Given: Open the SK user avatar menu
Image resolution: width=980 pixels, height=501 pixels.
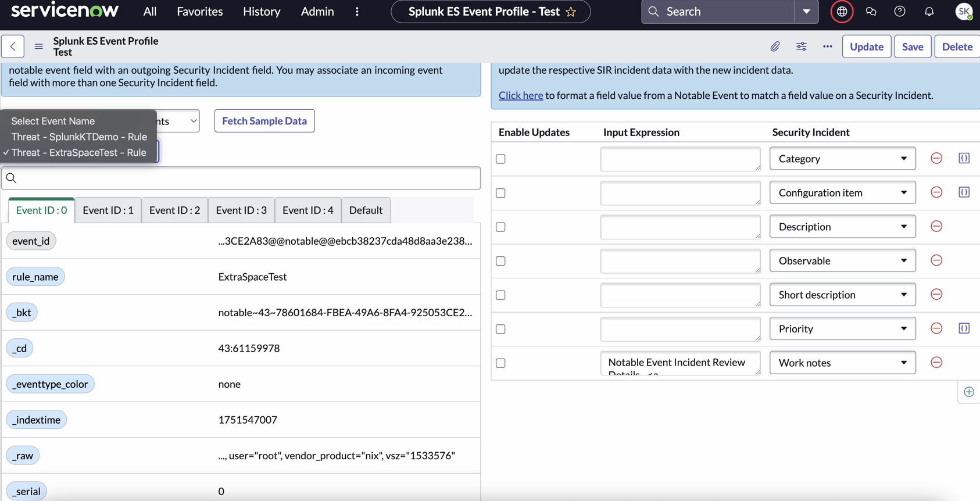Looking at the screenshot, I should coord(964,12).
